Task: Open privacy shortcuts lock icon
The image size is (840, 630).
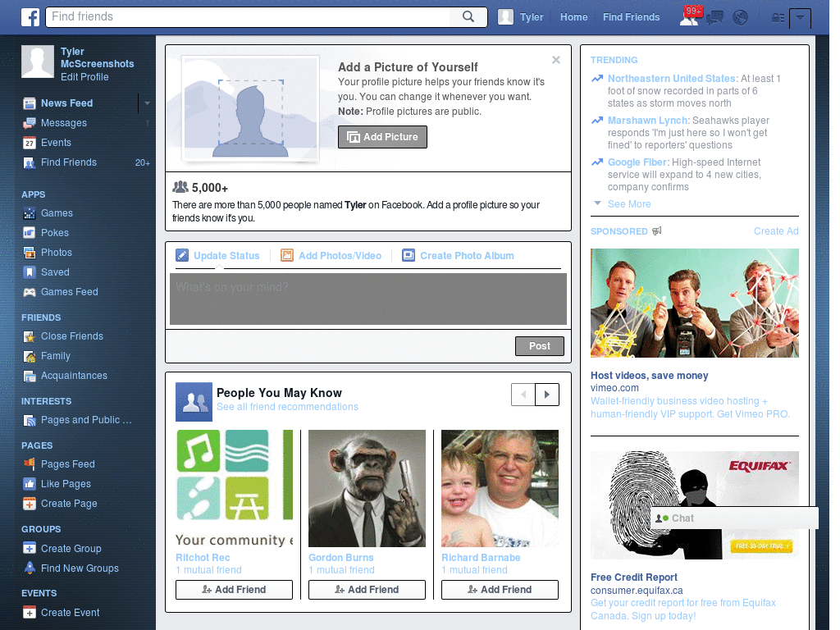Action: [778, 18]
